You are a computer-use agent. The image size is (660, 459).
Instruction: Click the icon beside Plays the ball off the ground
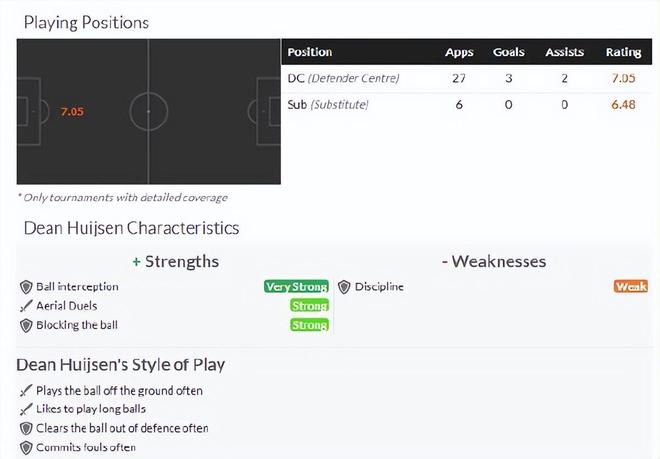click(x=26, y=391)
